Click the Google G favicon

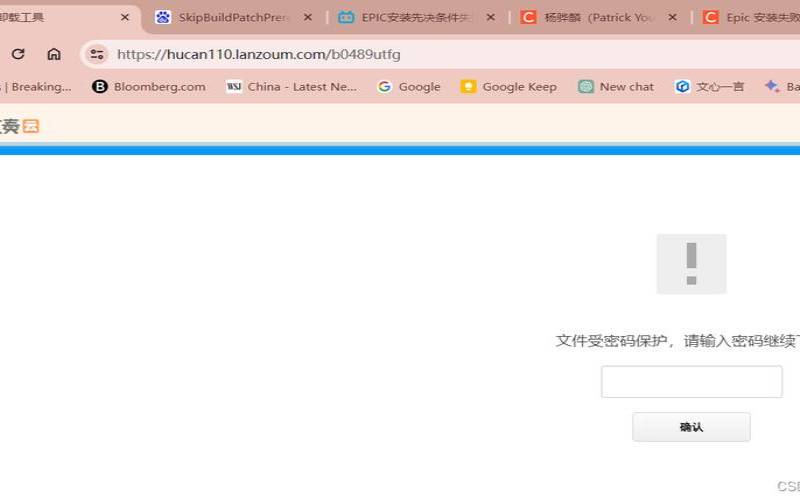coord(384,87)
